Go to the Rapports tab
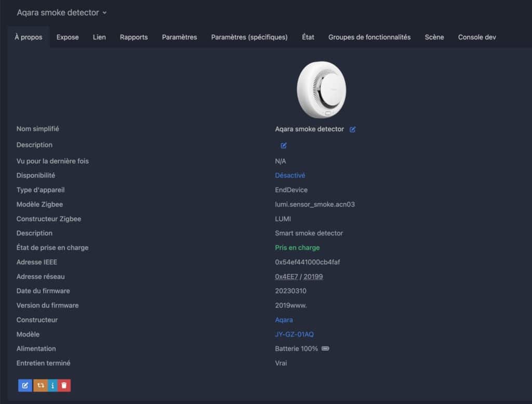The height and width of the screenshot is (404, 532). click(134, 37)
